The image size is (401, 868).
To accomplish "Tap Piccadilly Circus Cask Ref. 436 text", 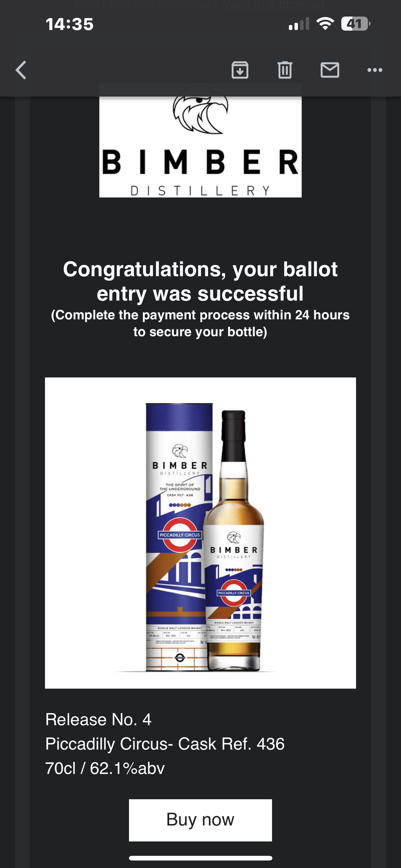I will click(165, 744).
